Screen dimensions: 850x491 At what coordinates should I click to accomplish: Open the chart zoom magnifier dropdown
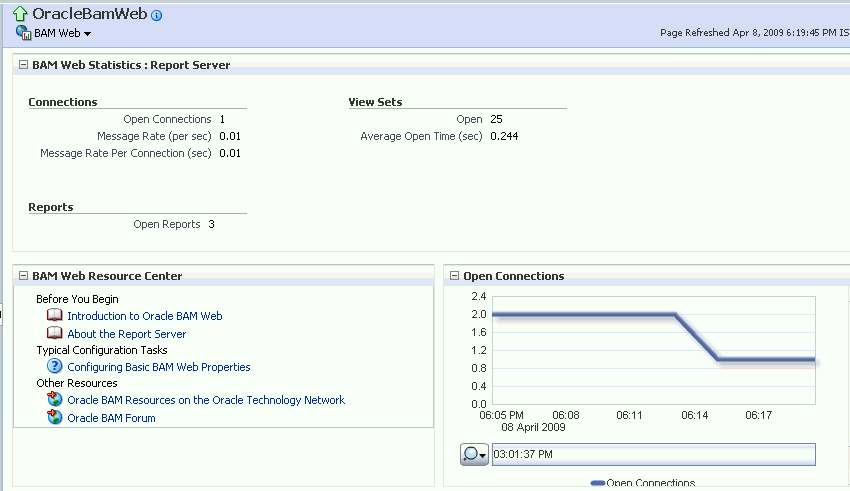[x=474, y=454]
